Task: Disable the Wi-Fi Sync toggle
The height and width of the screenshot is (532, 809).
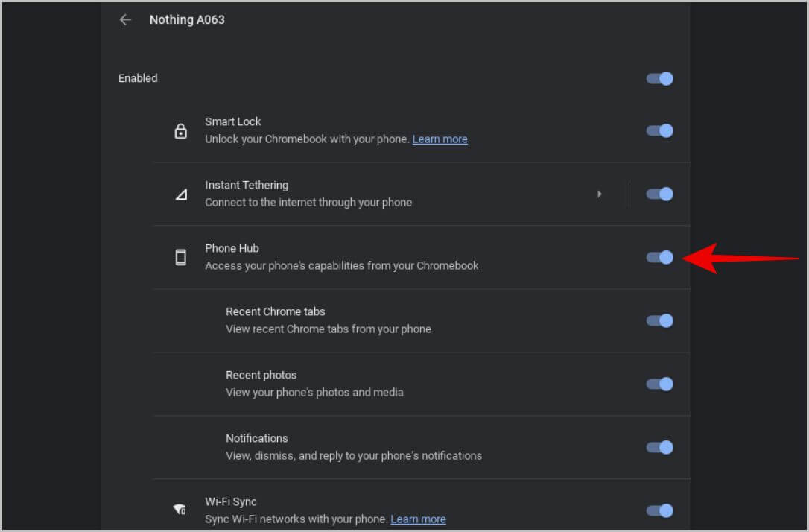Action: [660, 510]
